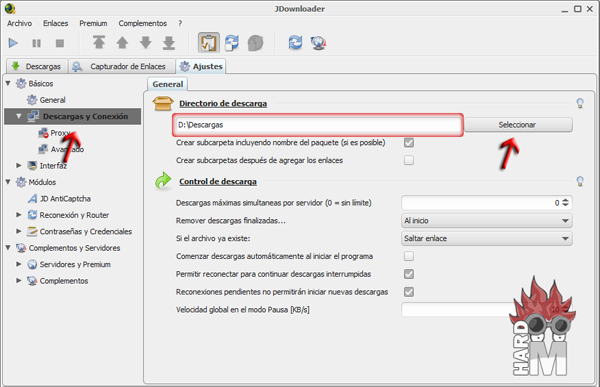Enable Comenzar descargas automáticamente al iniciar
The image size is (600, 387).
pos(409,256)
